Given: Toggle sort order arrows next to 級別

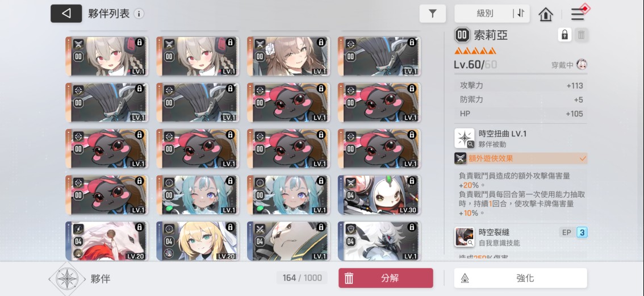Looking at the screenshot, I should point(520,14).
